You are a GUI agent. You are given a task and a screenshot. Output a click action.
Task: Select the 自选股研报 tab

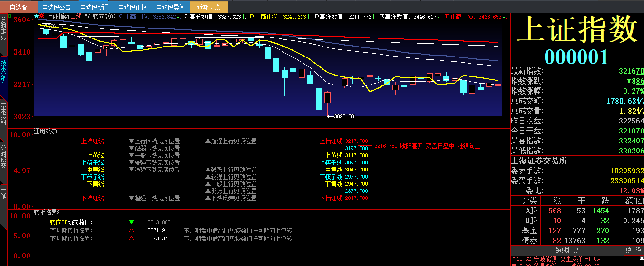pyautogui.click(x=132, y=7)
